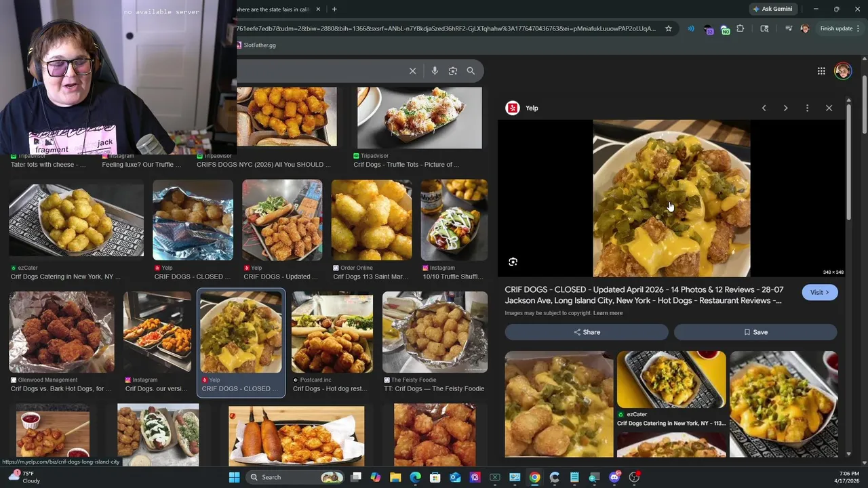The height and width of the screenshot is (488, 868).
Task: Bookmark this page with the star icon
Action: tap(669, 28)
